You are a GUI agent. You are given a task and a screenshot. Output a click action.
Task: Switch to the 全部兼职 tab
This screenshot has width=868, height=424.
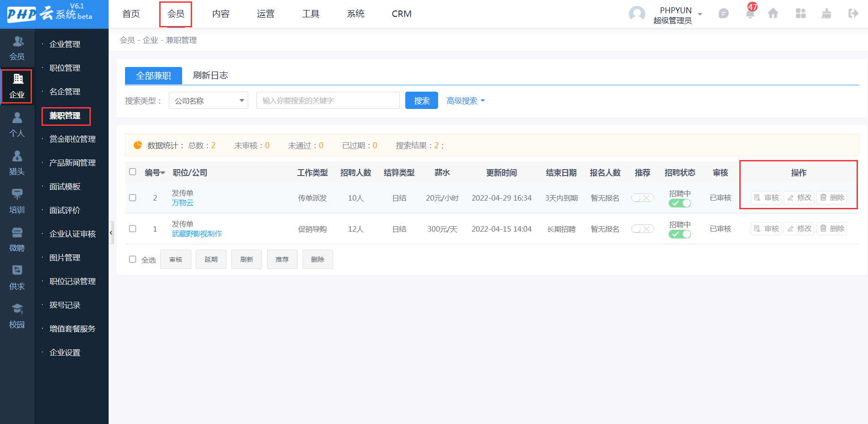coord(153,76)
